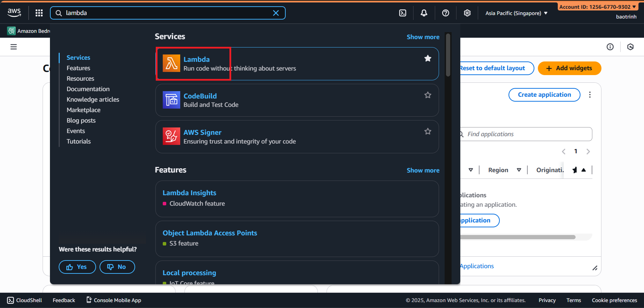Open the notifications bell
Image resolution: width=644 pixels, height=308 pixels.
coord(424,13)
